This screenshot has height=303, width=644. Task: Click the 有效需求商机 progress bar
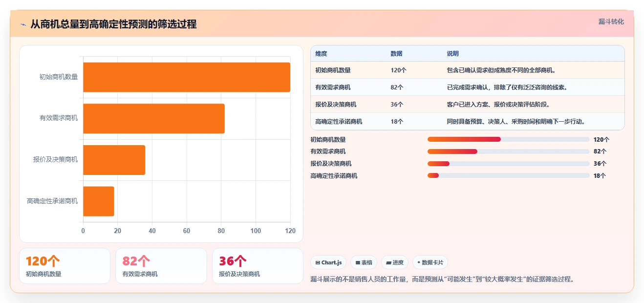(508, 151)
